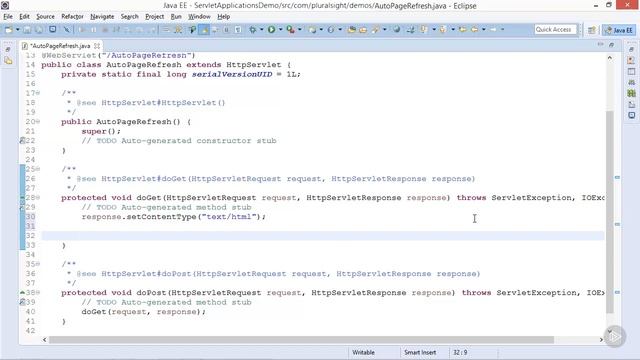Minimize the editor area
The image size is (640, 360).
coord(600,44)
